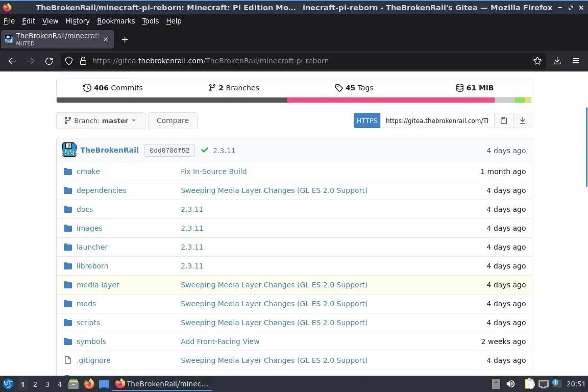Open the Branch: master dropdown
588x392 pixels.
tap(101, 121)
